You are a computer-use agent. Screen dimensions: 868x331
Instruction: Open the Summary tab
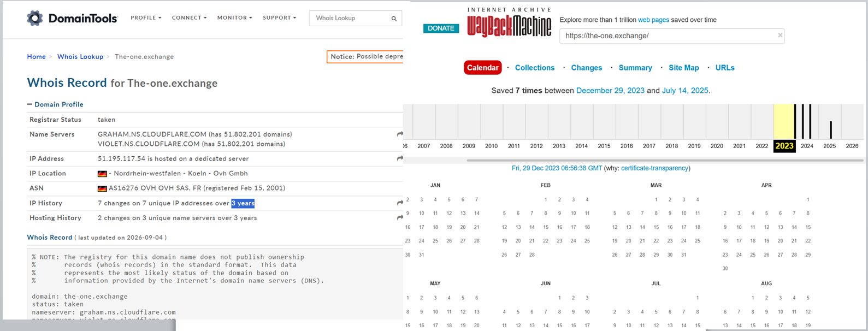coord(635,68)
